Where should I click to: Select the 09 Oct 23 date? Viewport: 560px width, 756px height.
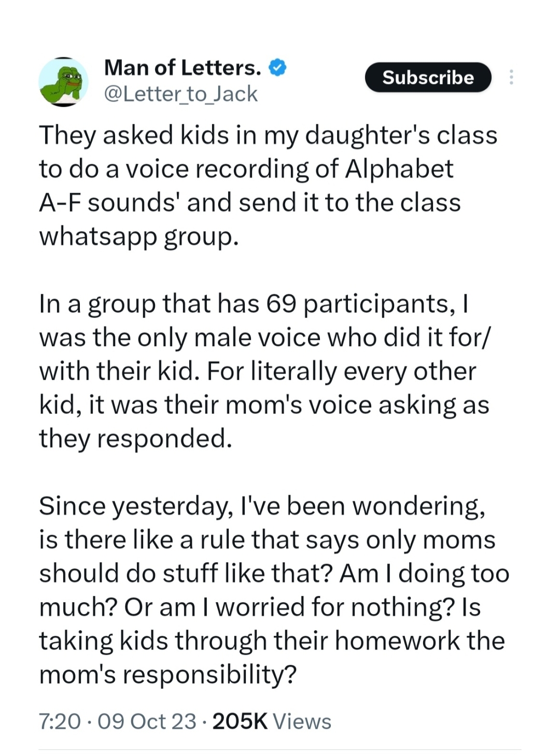click(147, 721)
